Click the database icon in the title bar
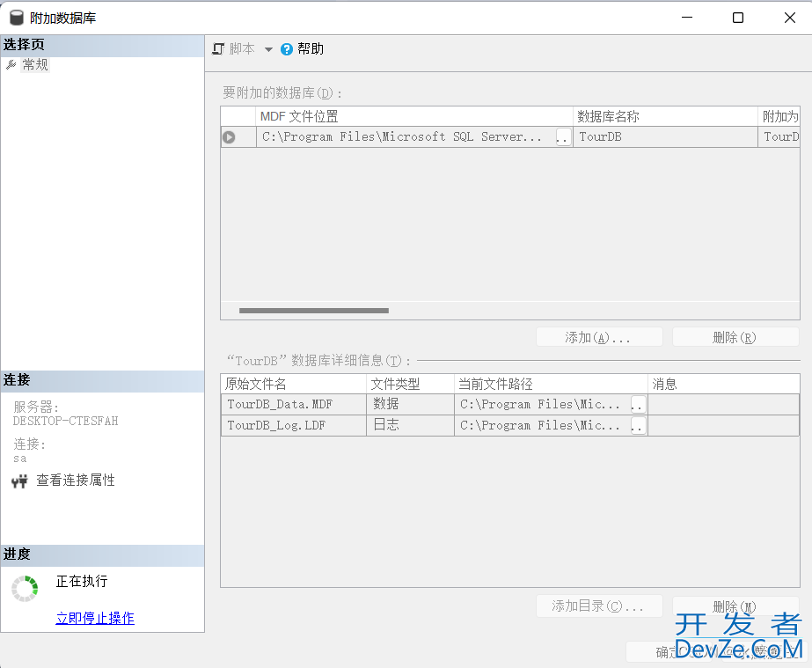The width and height of the screenshot is (812, 668). [x=17, y=18]
